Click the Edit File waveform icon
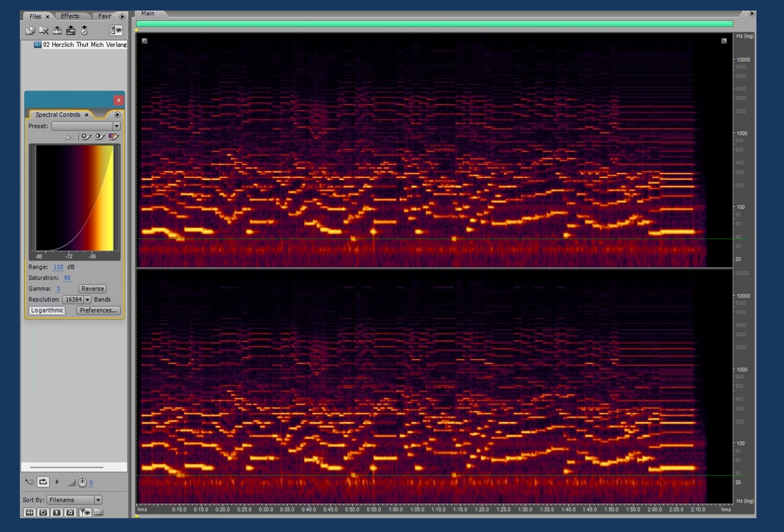Viewport: 784px width, 532px height. 58,30
